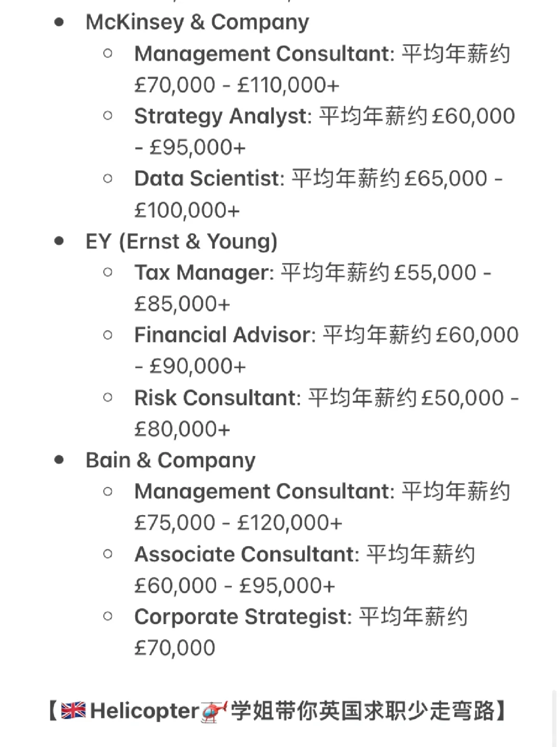Select the EY (Ernst & Young) heading
Viewport: 560px width, 747px height.
pos(181,241)
